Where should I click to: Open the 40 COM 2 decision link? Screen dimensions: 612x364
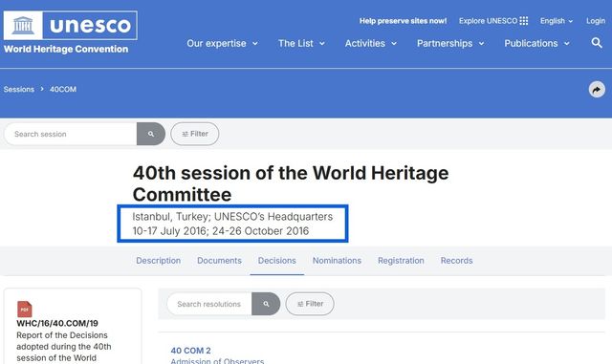190,351
